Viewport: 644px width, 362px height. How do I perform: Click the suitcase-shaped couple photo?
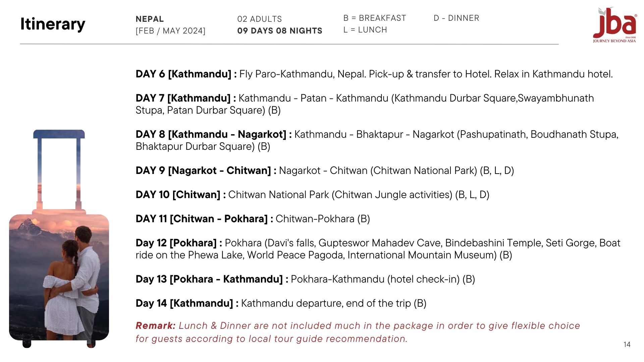59,239
